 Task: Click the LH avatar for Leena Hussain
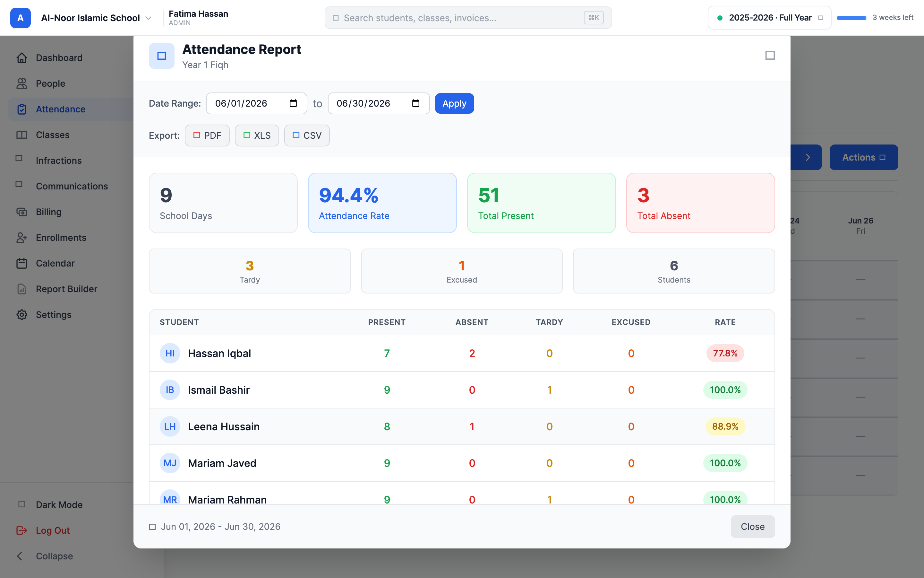[170, 426]
